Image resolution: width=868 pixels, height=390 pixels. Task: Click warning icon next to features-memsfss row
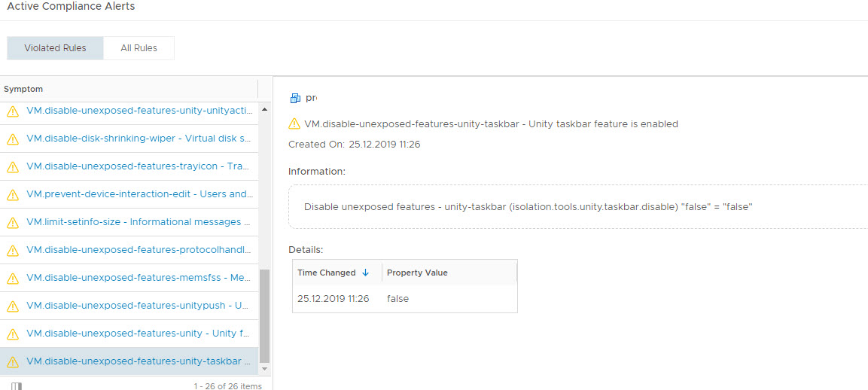pos(12,279)
